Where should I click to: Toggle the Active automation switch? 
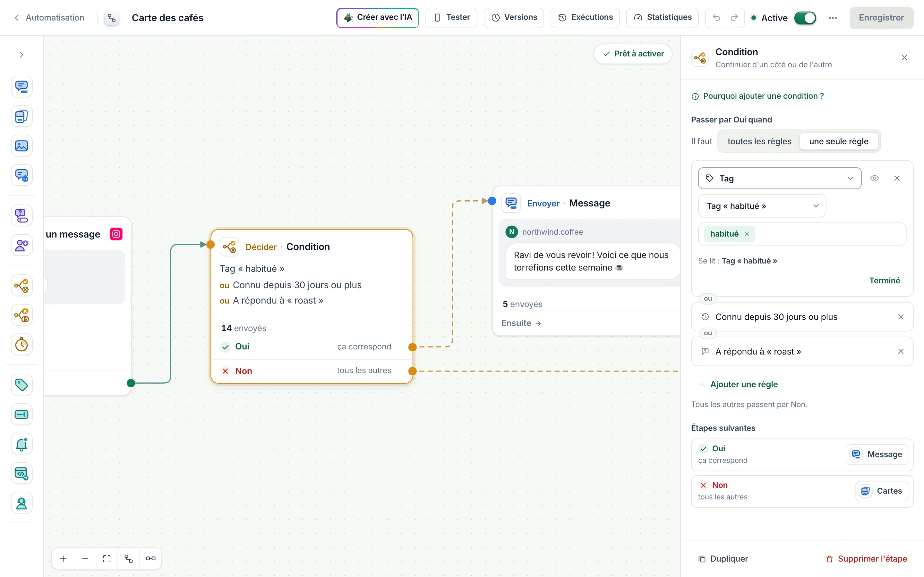point(805,18)
